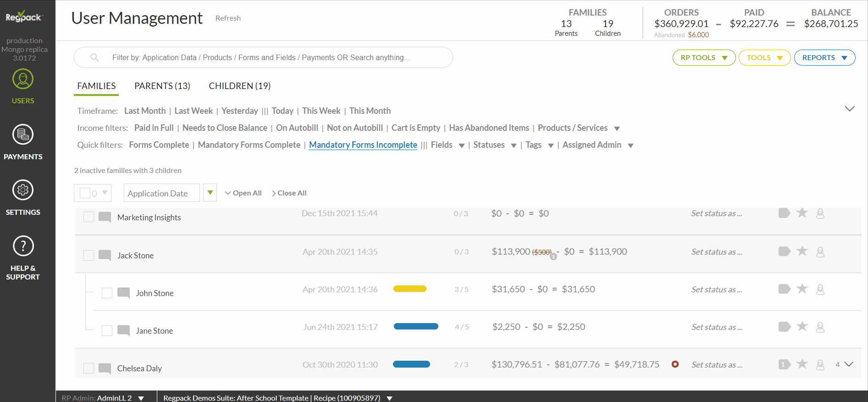Click assigned admin icon for Marketing Insights

pos(820,213)
